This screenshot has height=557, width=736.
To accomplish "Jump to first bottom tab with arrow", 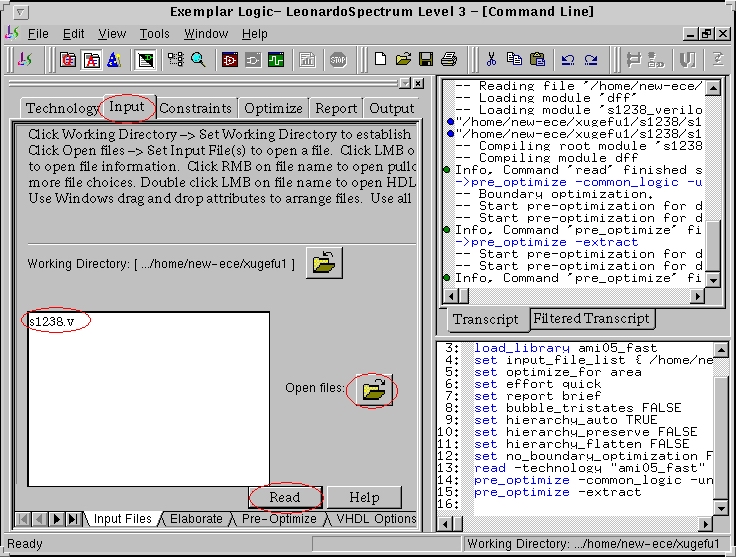I will [23, 519].
